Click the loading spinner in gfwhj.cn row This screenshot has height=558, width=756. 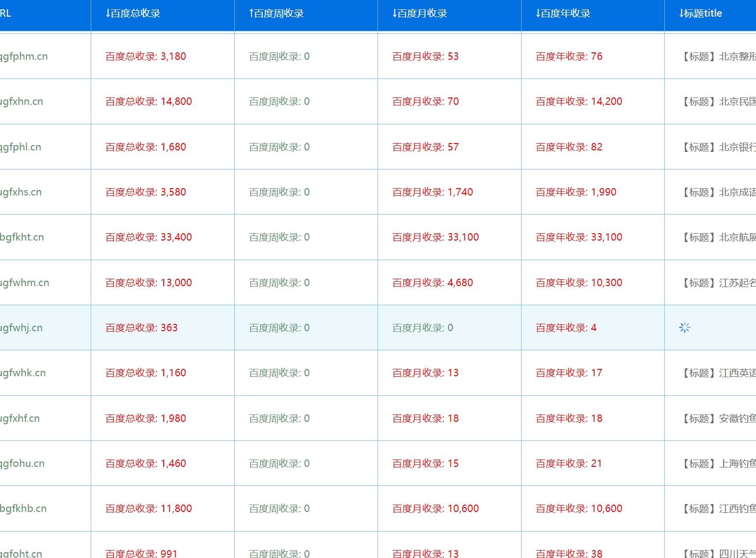pos(684,328)
